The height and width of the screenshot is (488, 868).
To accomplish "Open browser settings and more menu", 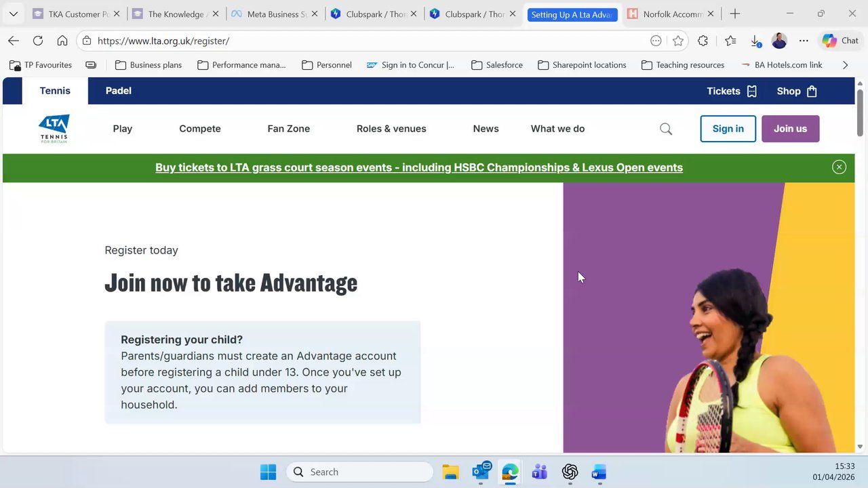I will pyautogui.click(x=804, y=41).
